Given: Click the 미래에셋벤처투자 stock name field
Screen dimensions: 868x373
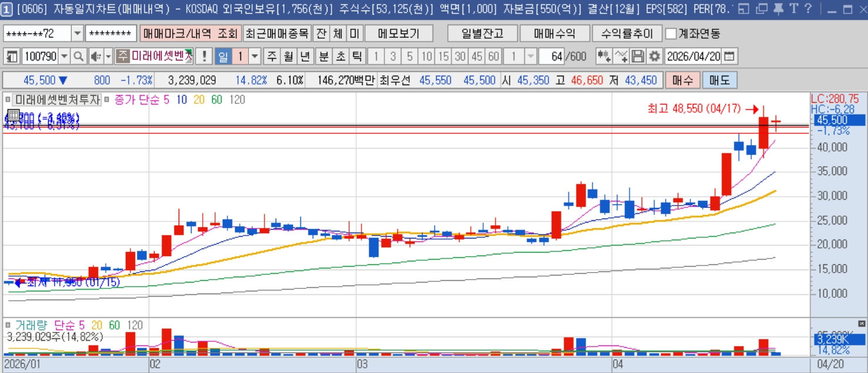Looking at the screenshot, I should pos(162,57).
